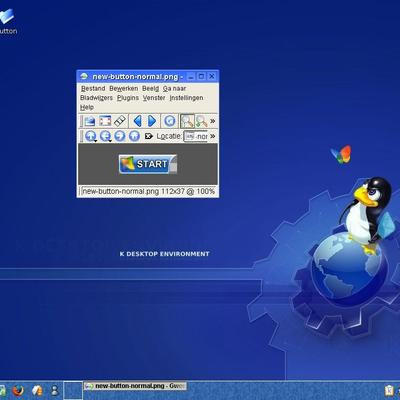Open the Bladwijzers menu
This screenshot has width=400, height=400.
tap(96, 98)
